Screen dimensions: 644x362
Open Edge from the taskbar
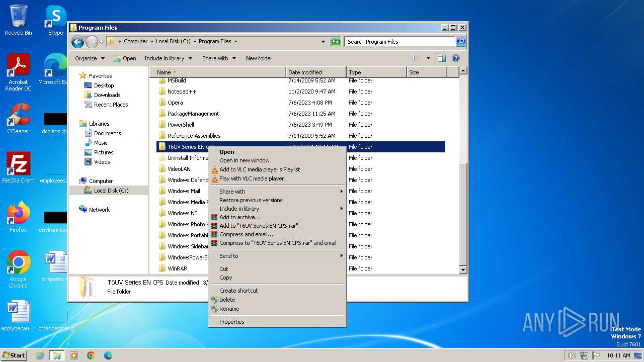pyautogui.click(x=108, y=355)
